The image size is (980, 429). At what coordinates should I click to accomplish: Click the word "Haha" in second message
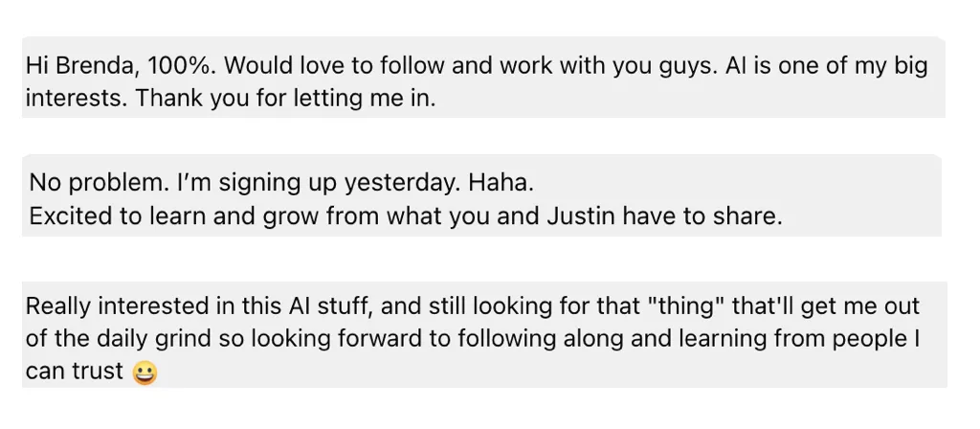pyautogui.click(x=500, y=183)
